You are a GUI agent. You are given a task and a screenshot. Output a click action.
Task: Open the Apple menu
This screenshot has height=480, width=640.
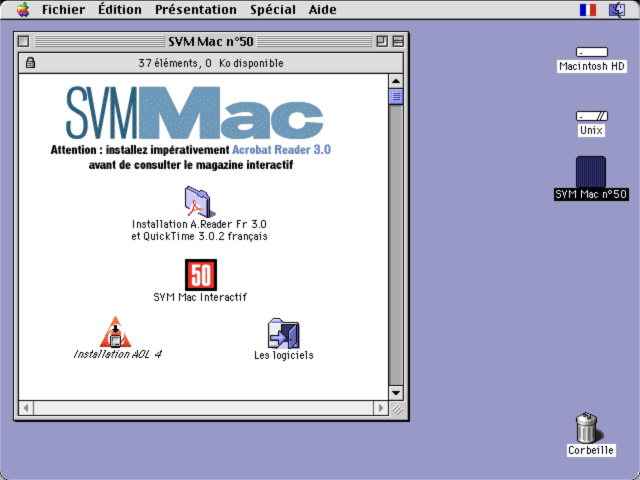23,9
